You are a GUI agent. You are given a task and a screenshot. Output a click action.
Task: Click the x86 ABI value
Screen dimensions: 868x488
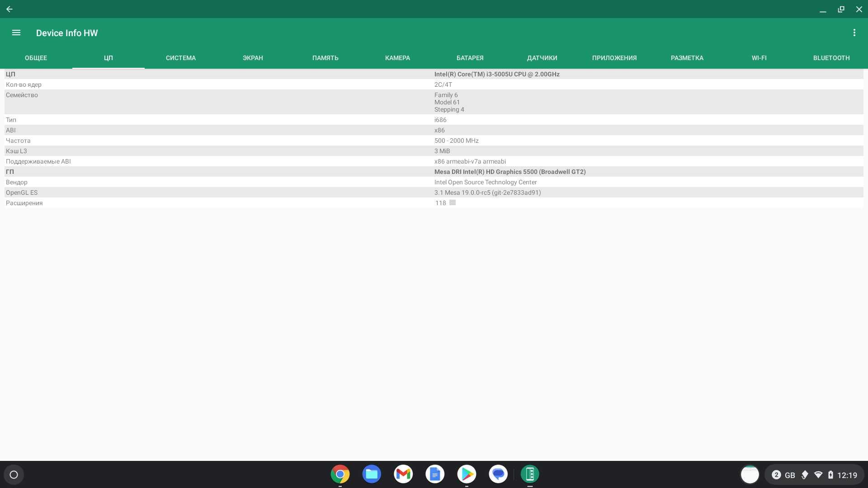click(x=439, y=130)
